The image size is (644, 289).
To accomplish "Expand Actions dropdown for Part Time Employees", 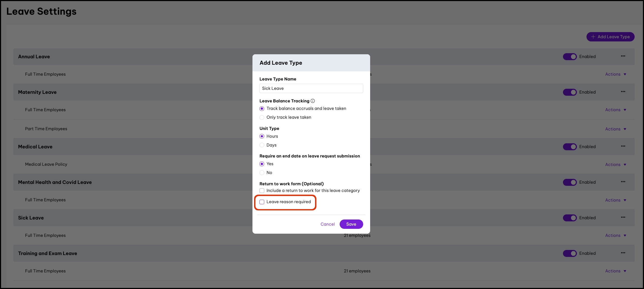I will [615, 129].
